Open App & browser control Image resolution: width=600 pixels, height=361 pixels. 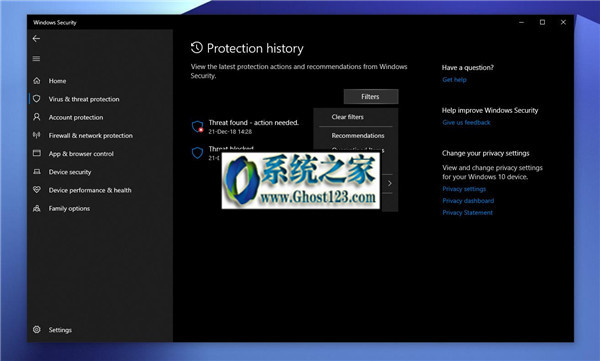pos(81,154)
